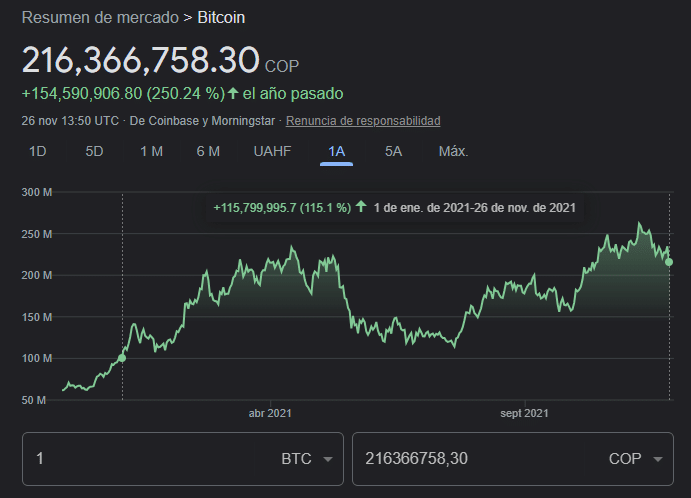Expand the BTC currency dropdown arrow

327,459
